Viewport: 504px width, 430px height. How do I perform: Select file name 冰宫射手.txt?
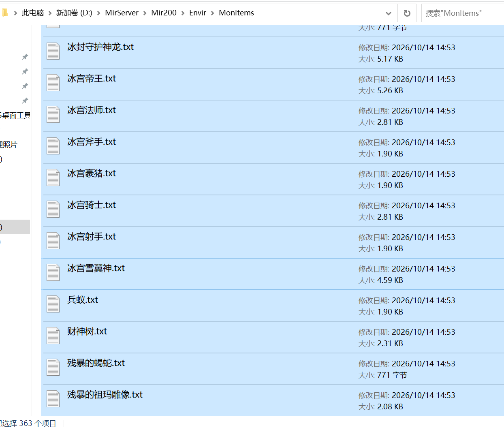(92, 237)
